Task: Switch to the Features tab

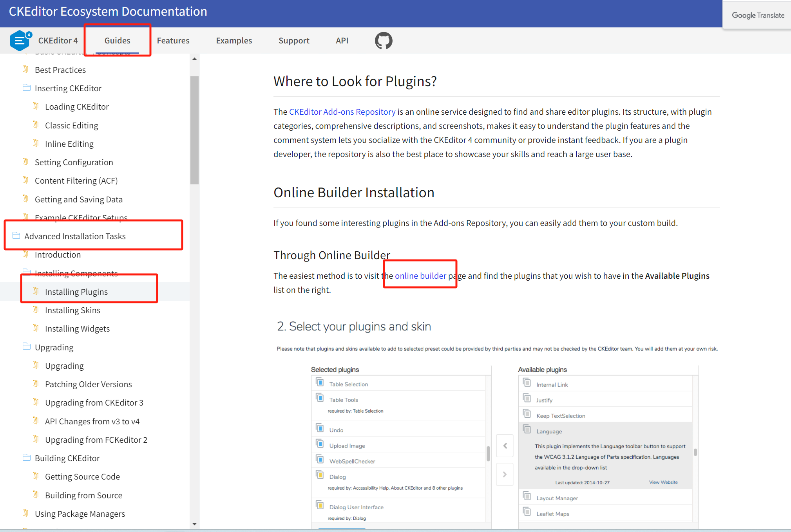Action: tap(173, 40)
